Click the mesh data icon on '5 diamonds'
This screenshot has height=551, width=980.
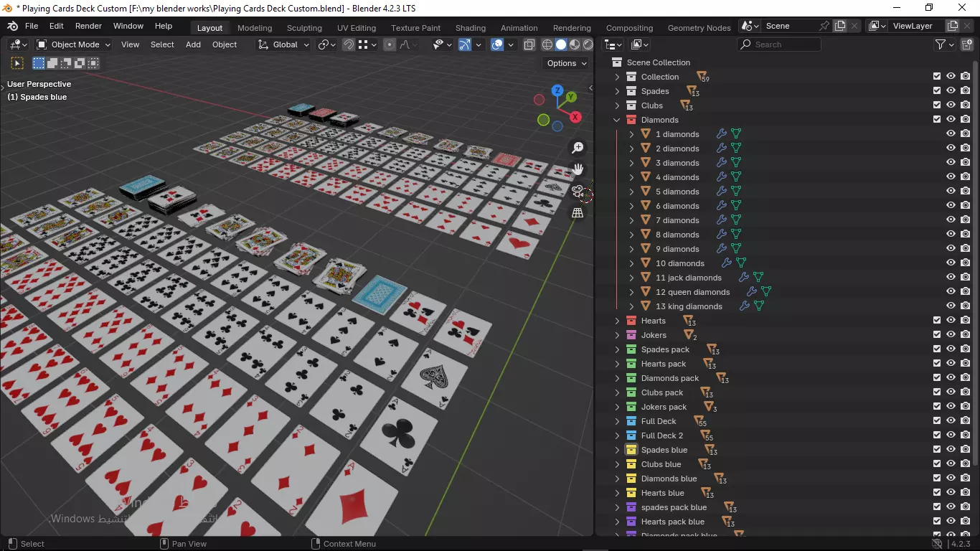[736, 192]
